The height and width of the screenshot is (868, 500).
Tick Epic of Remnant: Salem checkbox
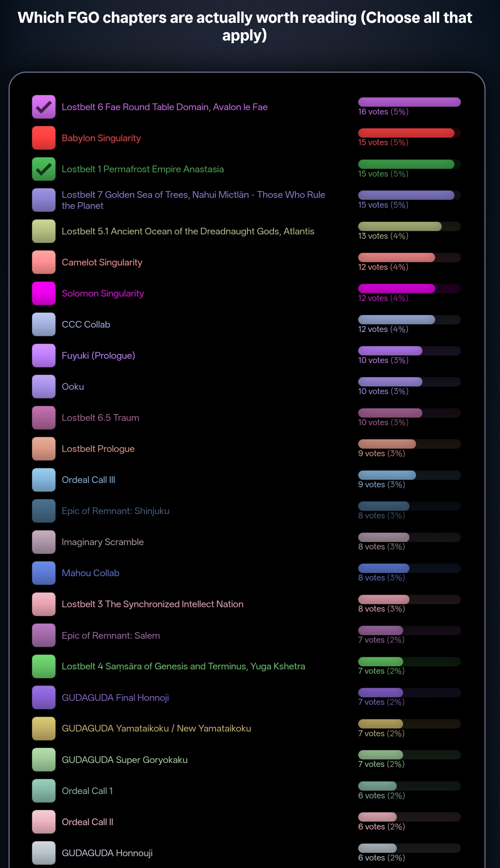[44, 635]
